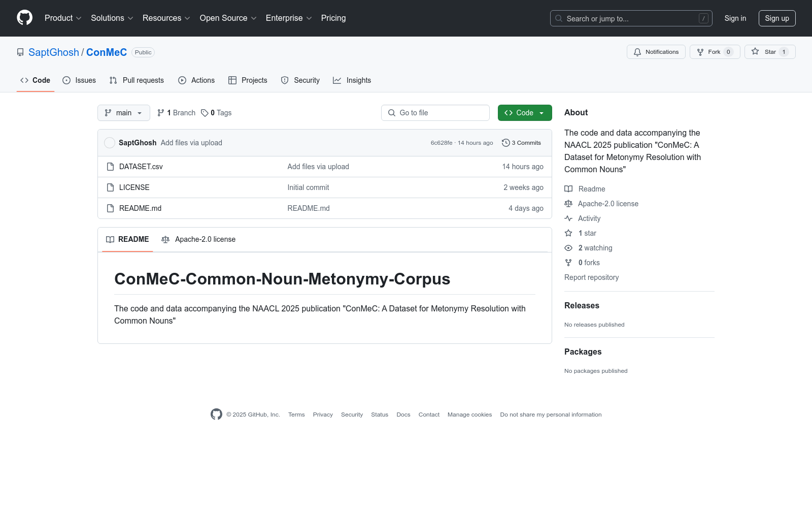Fork the ConMeC repository
Screen dimensions: 812x508
coord(715,52)
